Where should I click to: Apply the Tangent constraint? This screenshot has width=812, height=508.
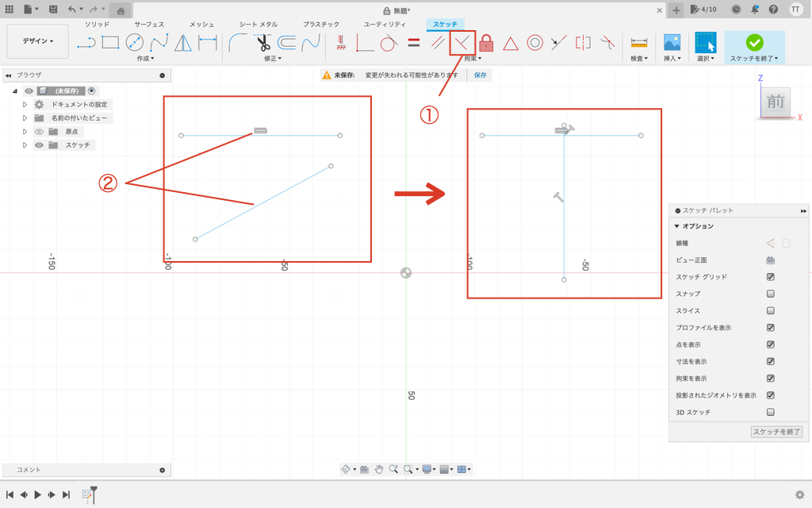pyautogui.click(x=389, y=43)
